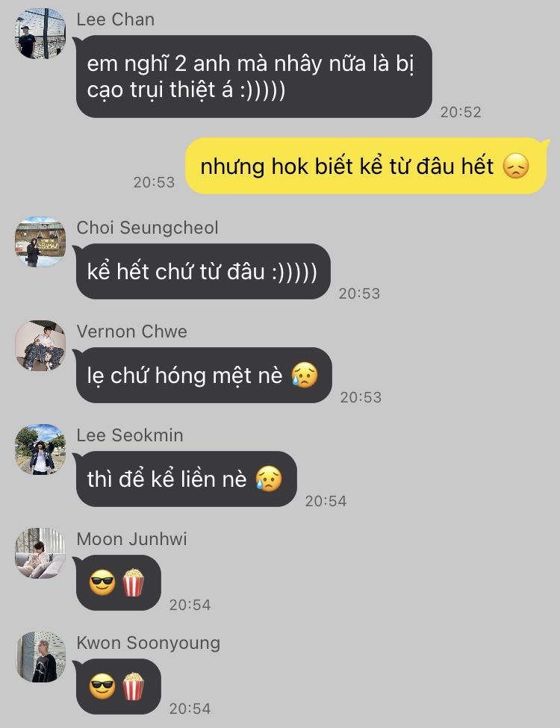Select the message 'thì để kể liền nè'
Image resolution: width=560 pixels, height=728 pixels.
point(186,479)
